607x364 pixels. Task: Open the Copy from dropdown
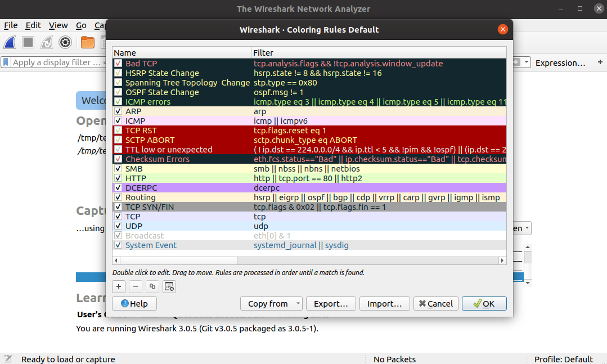point(271,303)
